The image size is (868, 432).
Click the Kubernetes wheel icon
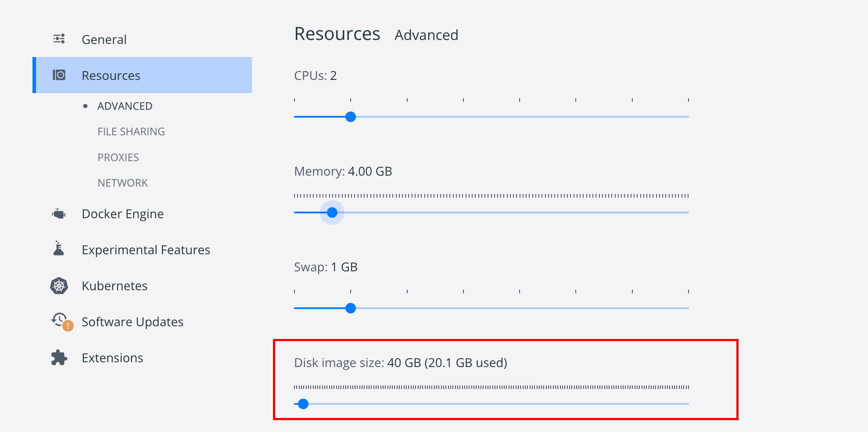pos(59,286)
